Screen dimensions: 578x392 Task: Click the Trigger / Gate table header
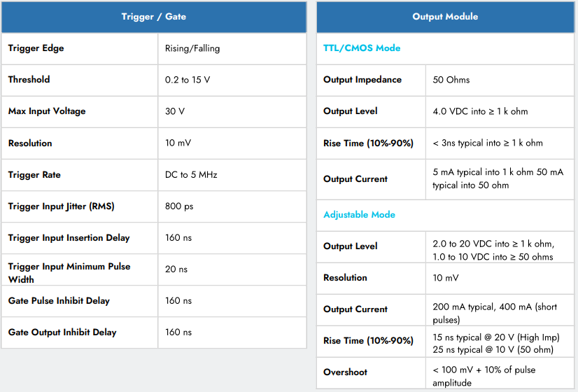153,17
